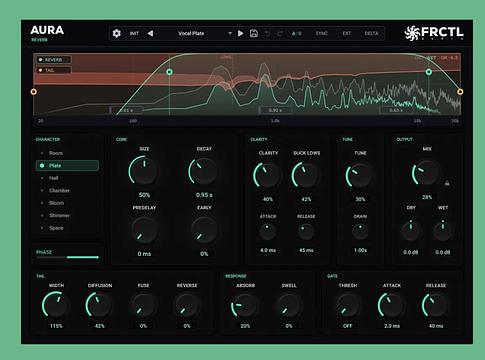
Task: Click the PREDELAY knob
Action: 144,230
